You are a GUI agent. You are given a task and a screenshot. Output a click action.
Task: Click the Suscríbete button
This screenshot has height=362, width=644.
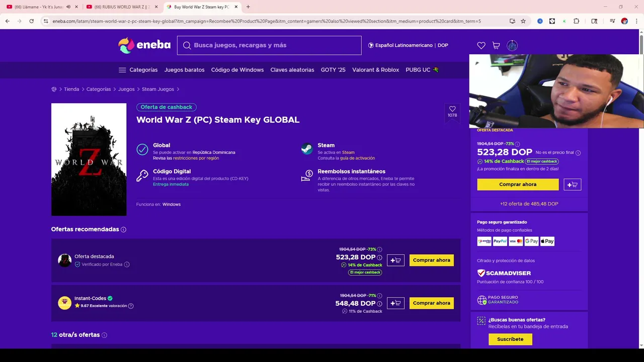pyautogui.click(x=510, y=339)
